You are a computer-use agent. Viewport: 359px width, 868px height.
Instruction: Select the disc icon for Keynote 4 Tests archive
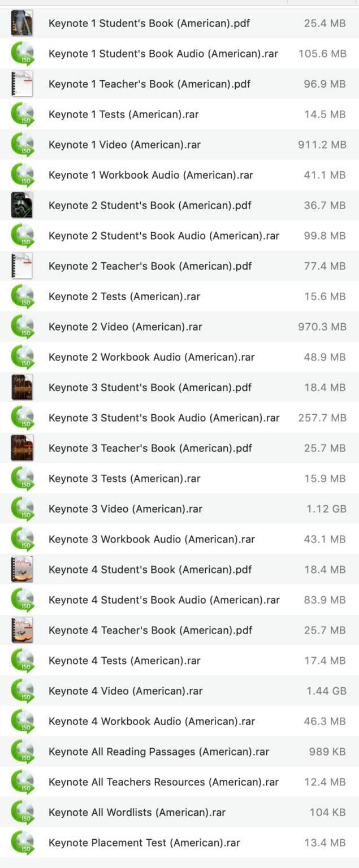pos(22,660)
